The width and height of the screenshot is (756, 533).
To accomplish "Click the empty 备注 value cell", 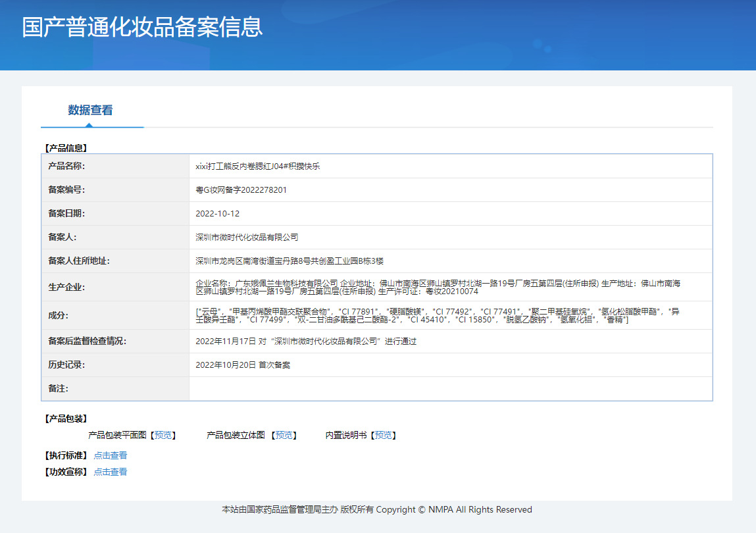I will [x=450, y=388].
